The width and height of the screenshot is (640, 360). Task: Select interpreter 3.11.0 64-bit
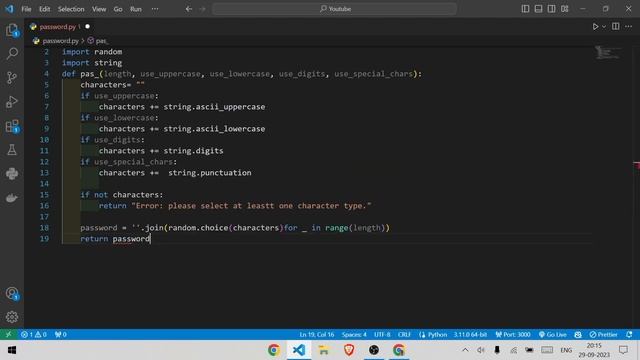(470, 334)
